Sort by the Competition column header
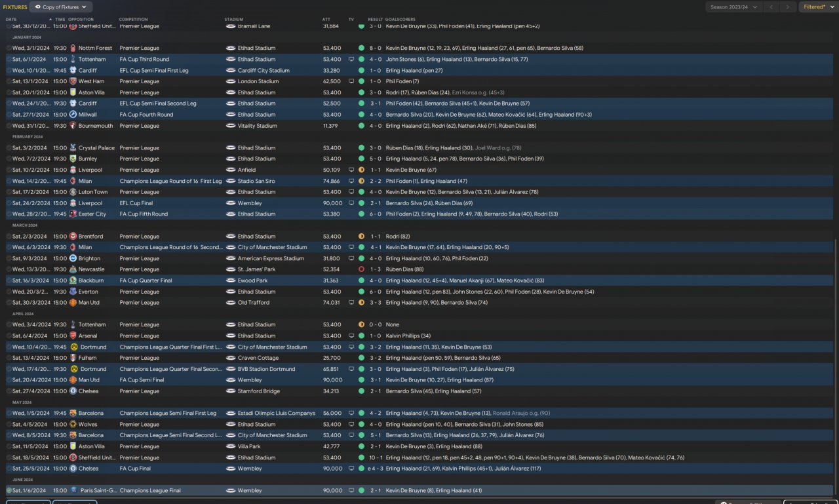The width and height of the screenshot is (839, 504). click(134, 20)
